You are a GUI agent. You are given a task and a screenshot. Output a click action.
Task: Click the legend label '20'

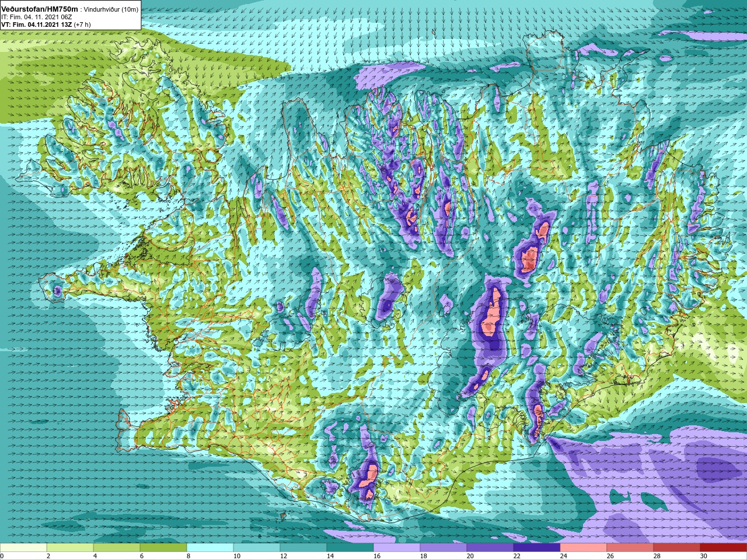(470, 556)
